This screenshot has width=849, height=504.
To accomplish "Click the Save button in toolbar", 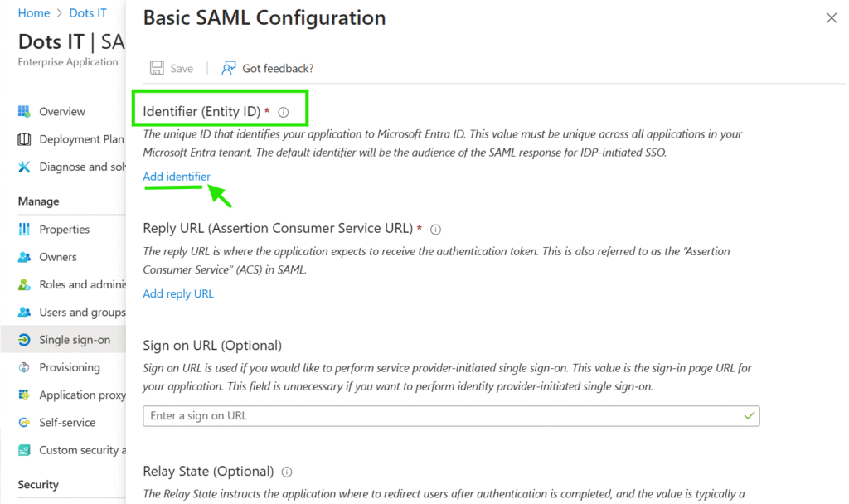I will pyautogui.click(x=172, y=68).
